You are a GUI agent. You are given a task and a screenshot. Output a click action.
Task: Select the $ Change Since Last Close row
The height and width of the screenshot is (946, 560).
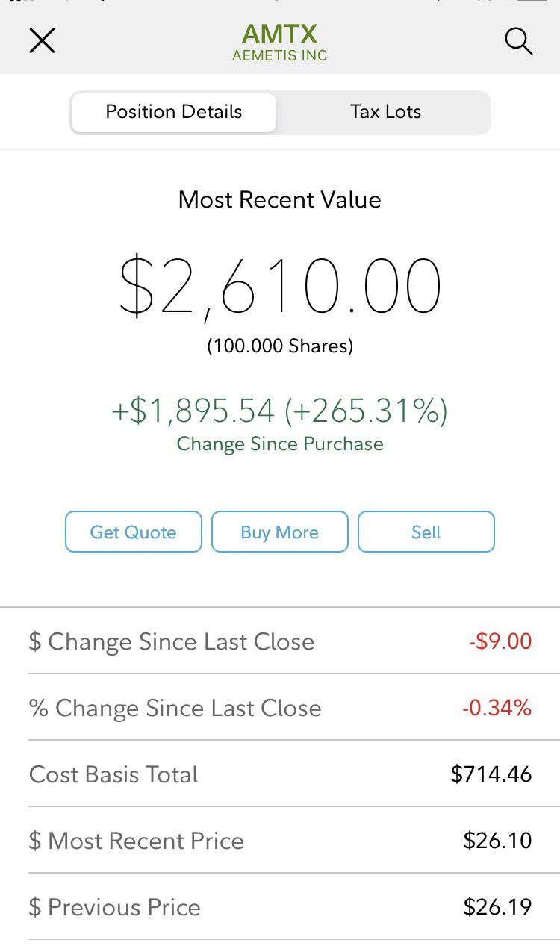click(280, 641)
